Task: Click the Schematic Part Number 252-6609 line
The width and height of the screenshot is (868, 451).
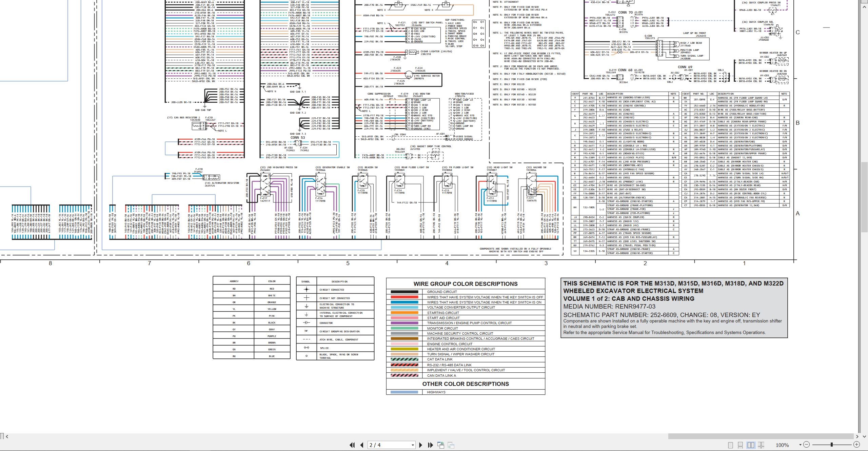Action: [x=662, y=315]
